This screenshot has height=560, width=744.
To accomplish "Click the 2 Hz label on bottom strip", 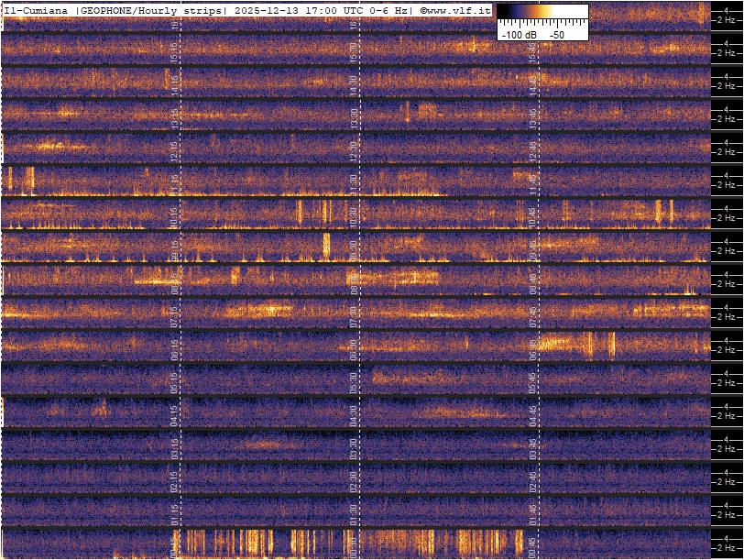I will (728, 548).
